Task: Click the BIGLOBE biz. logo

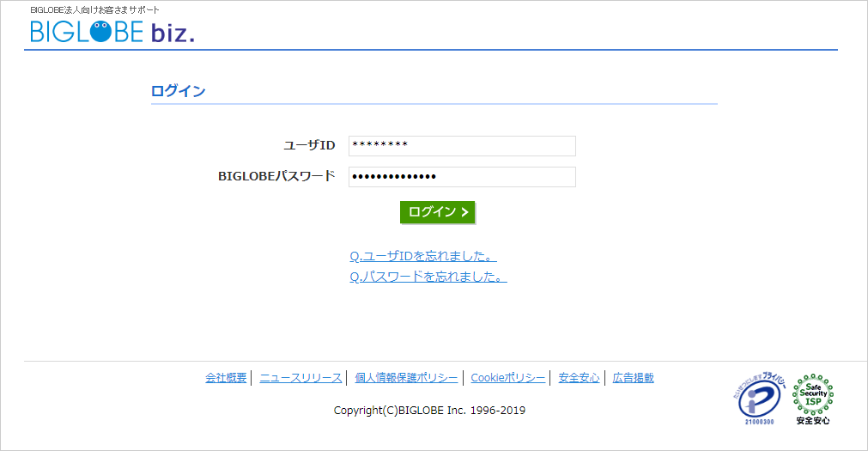Action: [112, 32]
